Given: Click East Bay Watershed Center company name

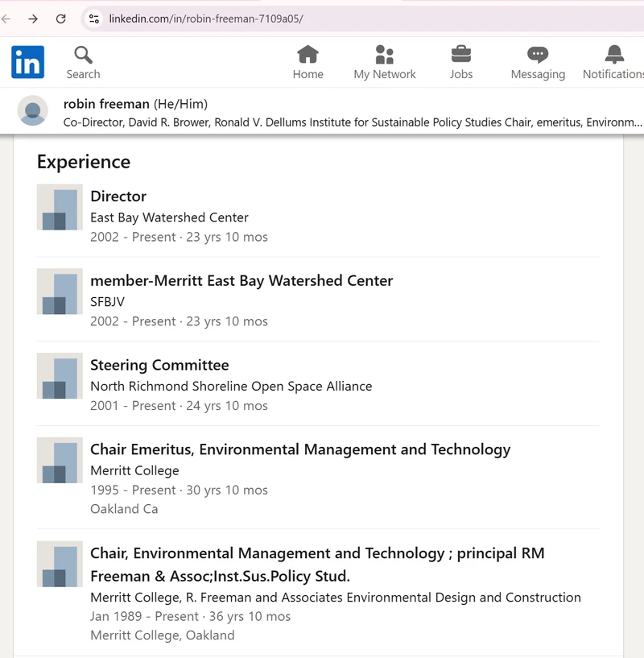Looking at the screenshot, I should [x=169, y=217].
